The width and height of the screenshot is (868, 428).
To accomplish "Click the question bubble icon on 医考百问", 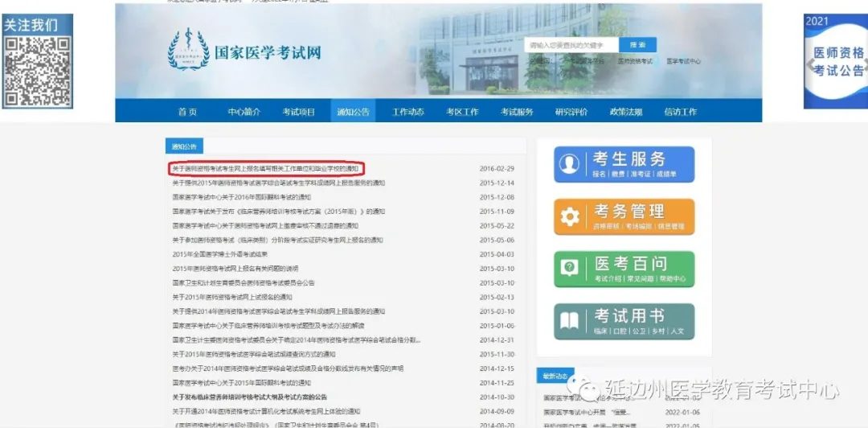I will click(569, 268).
